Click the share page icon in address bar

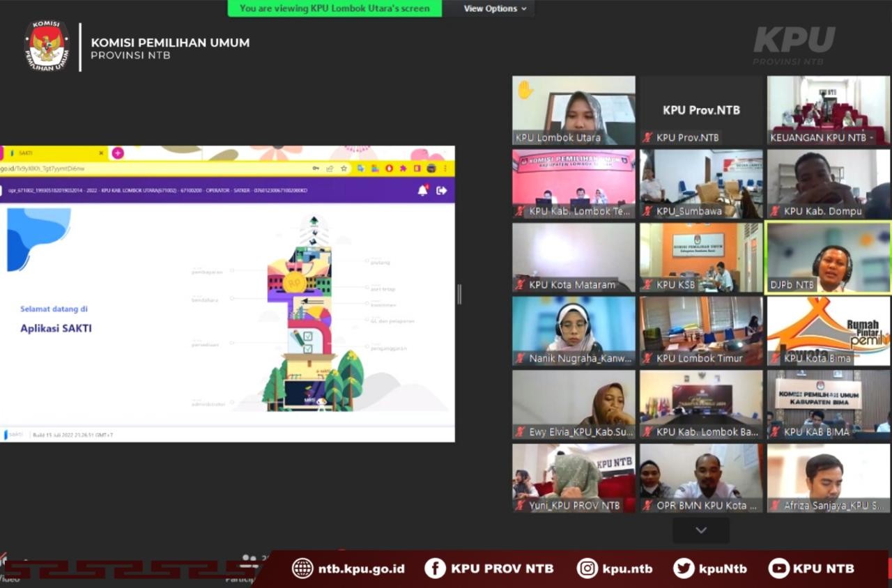click(330, 169)
